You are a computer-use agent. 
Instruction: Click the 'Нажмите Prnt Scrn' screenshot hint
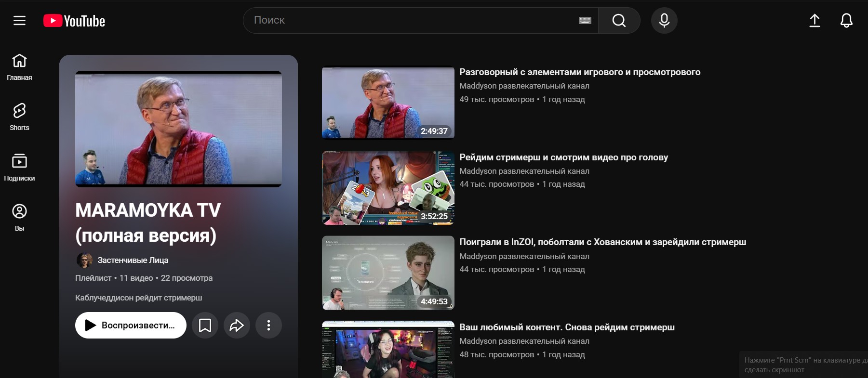[804, 365]
